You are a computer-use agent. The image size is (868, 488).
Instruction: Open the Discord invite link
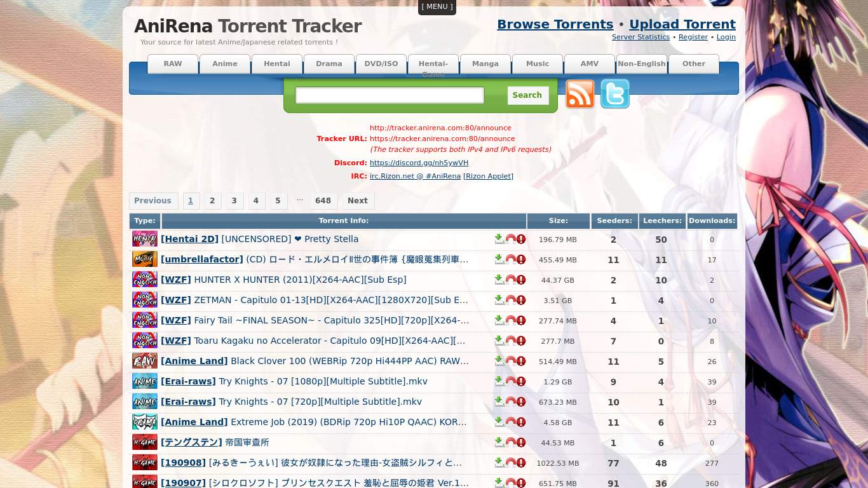point(419,163)
